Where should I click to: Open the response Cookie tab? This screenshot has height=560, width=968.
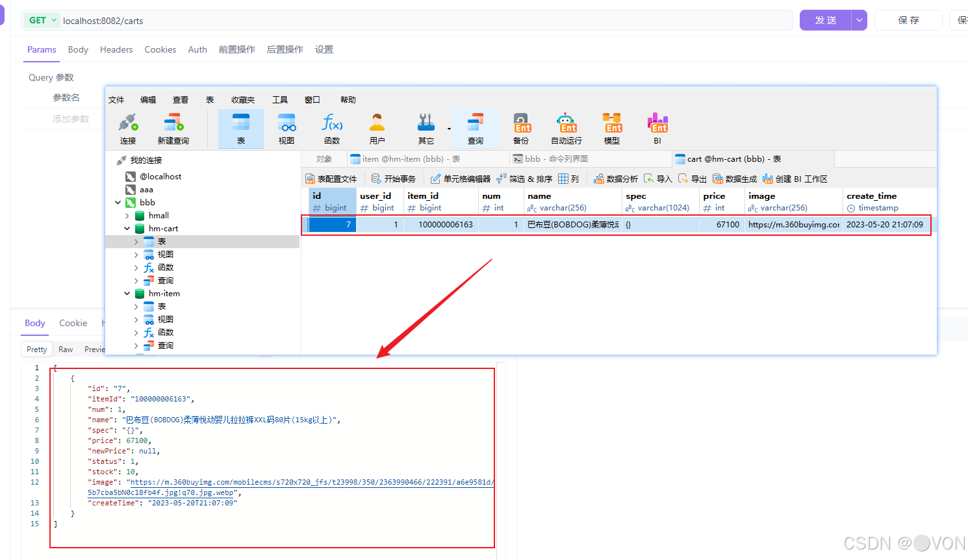(x=73, y=323)
